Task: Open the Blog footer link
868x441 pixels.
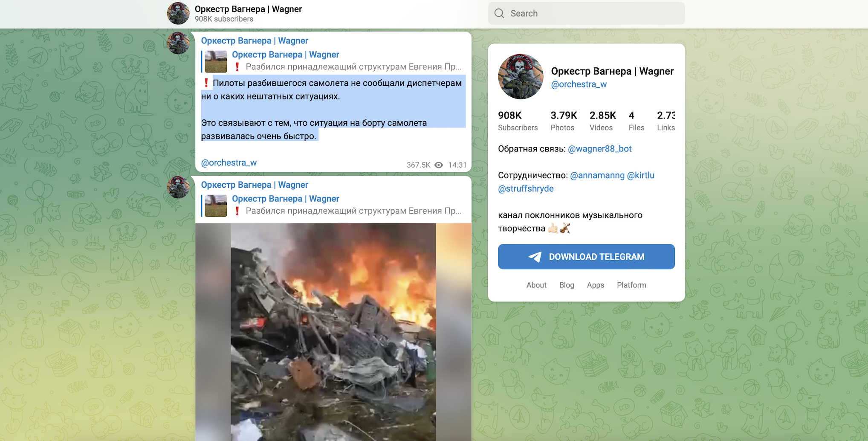Action: (x=567, y=285)
